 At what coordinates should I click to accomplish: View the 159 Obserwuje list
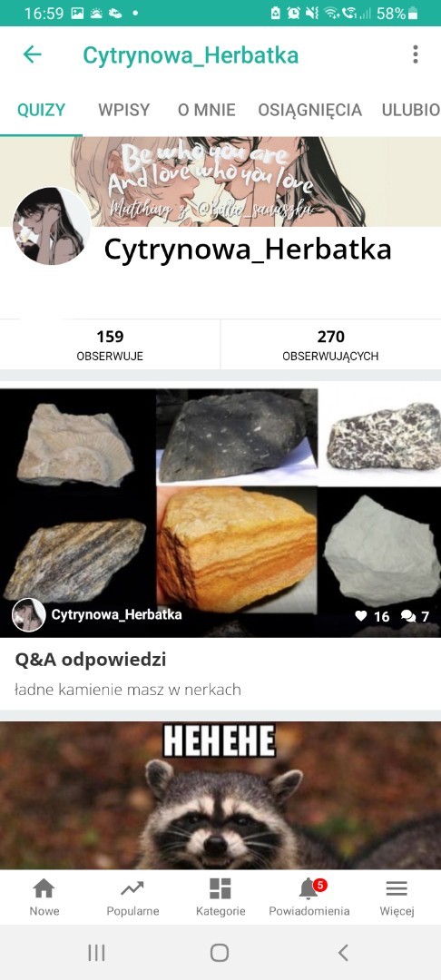110,345
